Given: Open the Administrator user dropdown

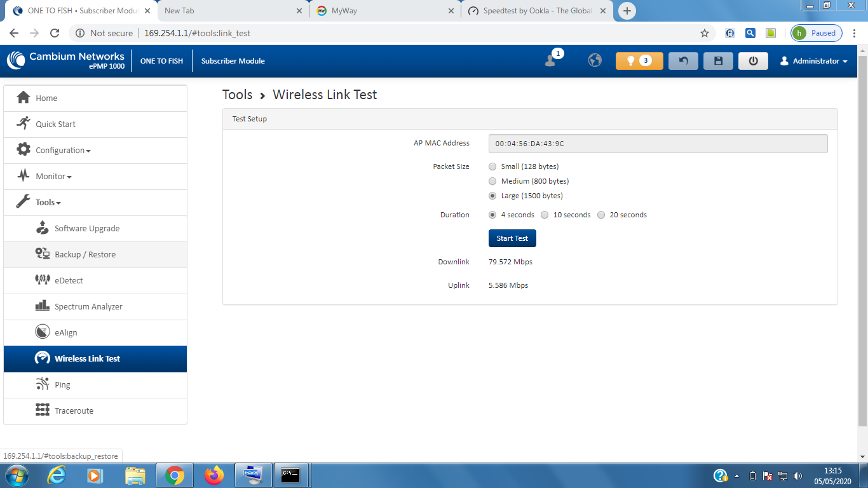Looking at the screenshot, I should [815, 61].
